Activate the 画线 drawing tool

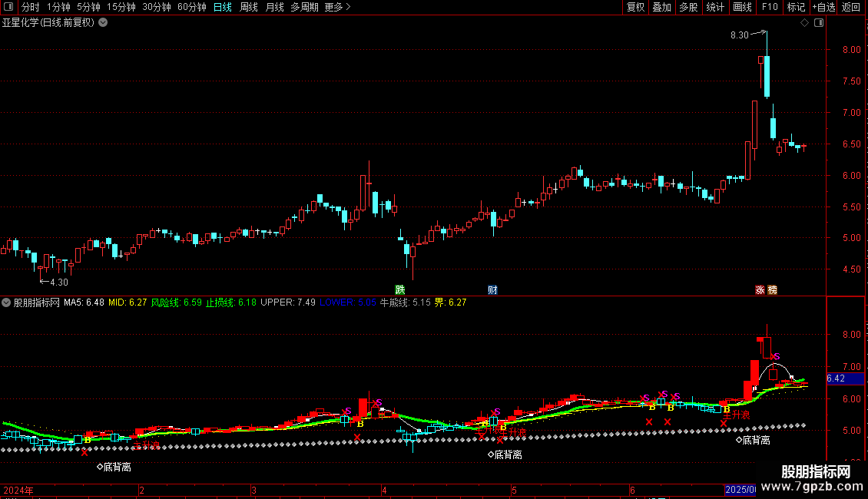(742, 7)
